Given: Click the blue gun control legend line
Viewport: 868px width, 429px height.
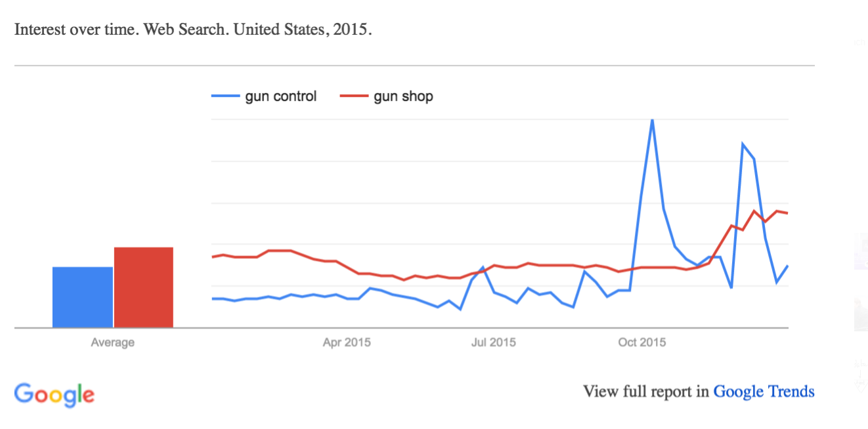Looking at the screenshot, I should click(225, 96).
